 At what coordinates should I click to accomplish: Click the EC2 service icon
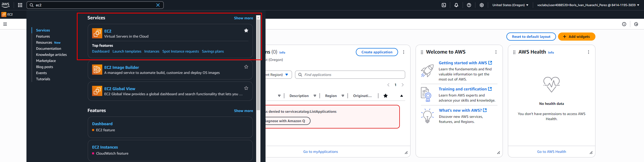tap(97, 33)
